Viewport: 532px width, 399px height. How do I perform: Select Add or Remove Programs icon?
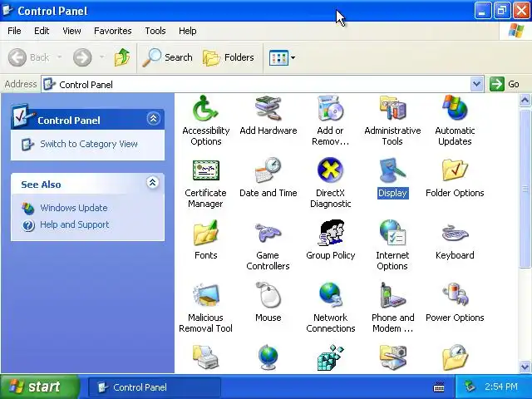tap(330, 109)
